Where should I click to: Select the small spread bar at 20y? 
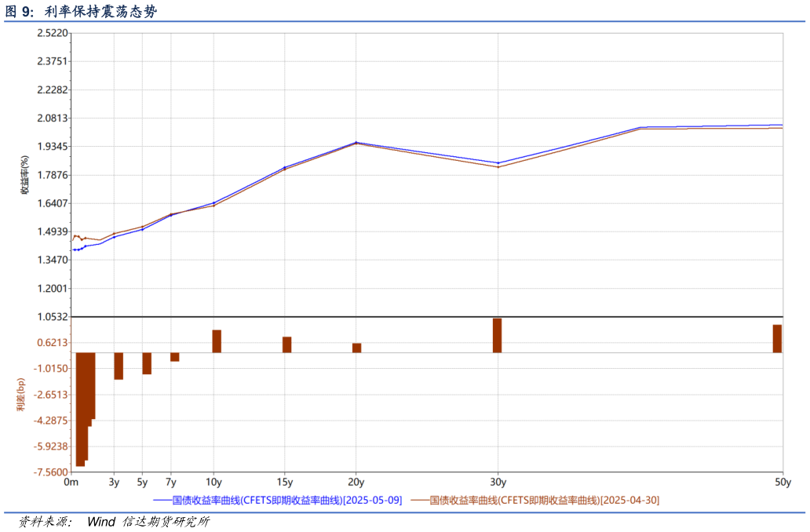tap(356, 348)
